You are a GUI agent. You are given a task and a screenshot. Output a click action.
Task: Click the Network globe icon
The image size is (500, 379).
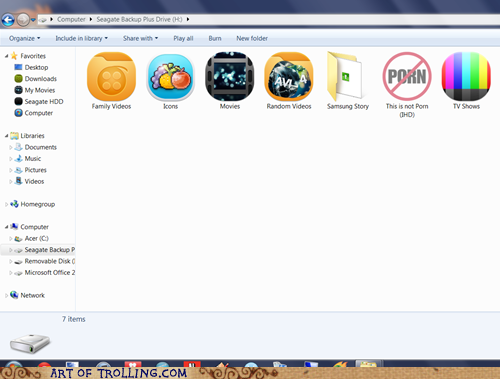coord(14,295)
